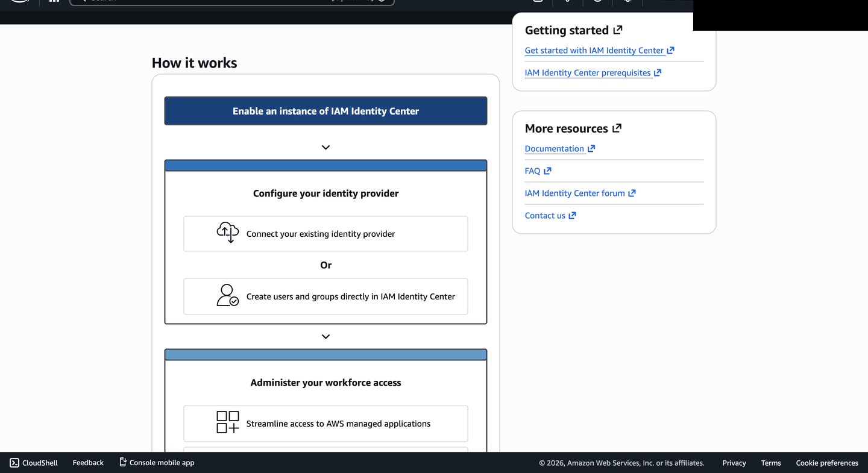Open the Documentation link
This screenshot has height=473, width=868.
(560, 149)
